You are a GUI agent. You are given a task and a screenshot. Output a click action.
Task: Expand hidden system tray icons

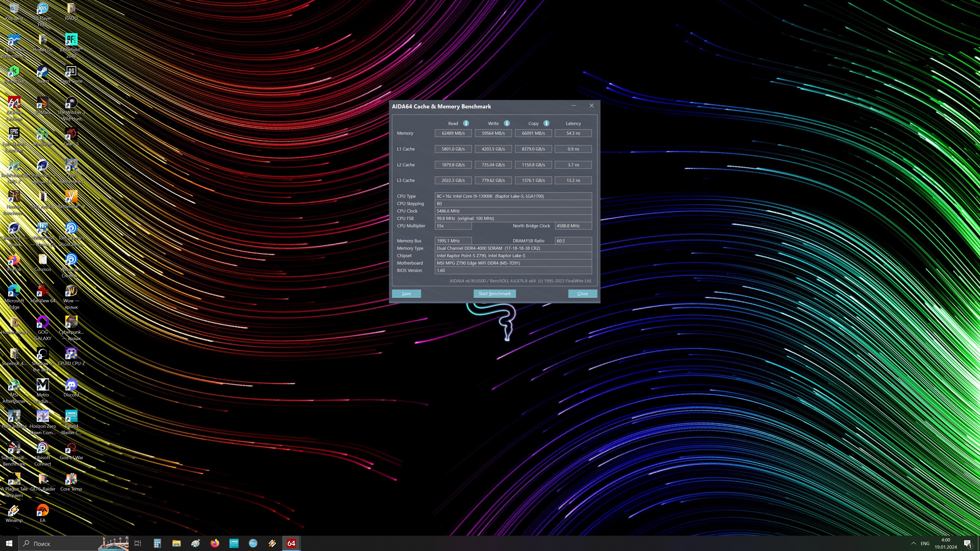pos(913,543)
